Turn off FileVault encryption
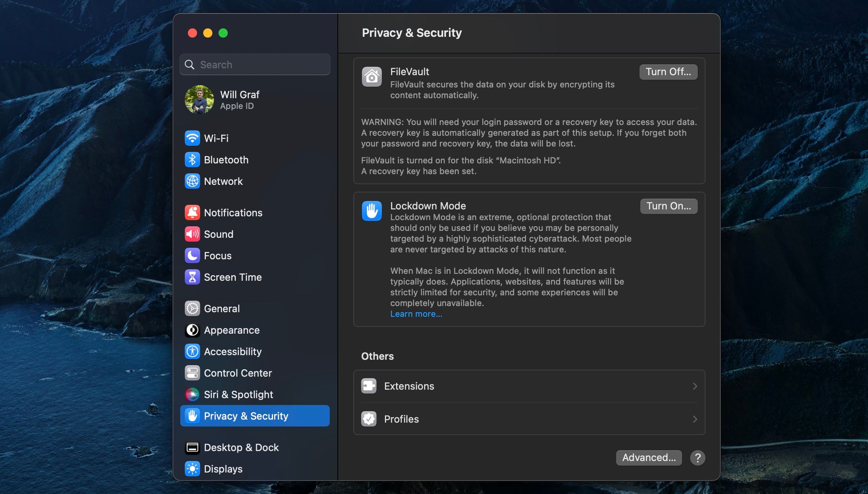868x494 pixels. pos(668,72)
